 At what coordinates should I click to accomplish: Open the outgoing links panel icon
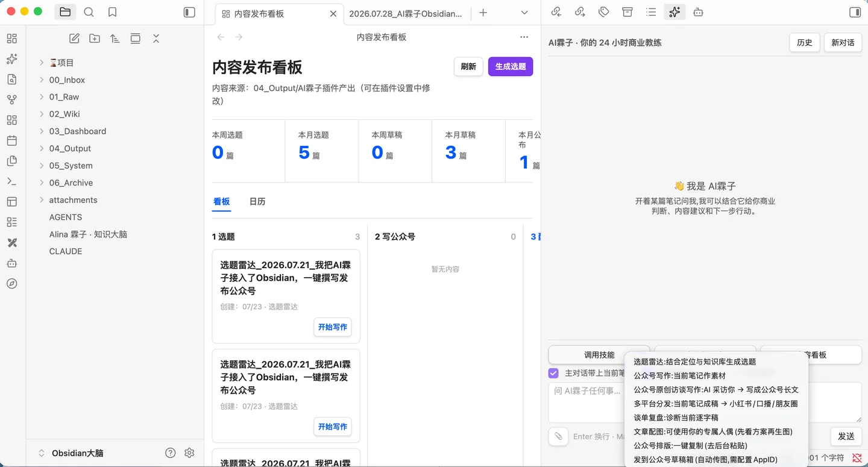click(x=580, y=12)
